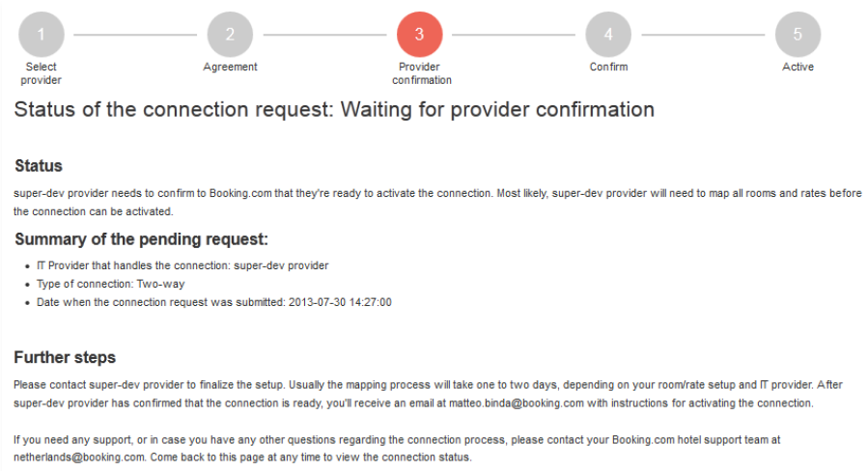The image size is (868, 471).
Task: Click step 5 circle icon
Action: point(798,35)
